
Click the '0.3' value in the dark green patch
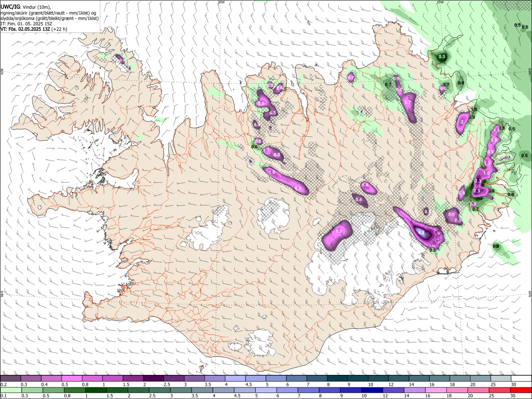442,57
